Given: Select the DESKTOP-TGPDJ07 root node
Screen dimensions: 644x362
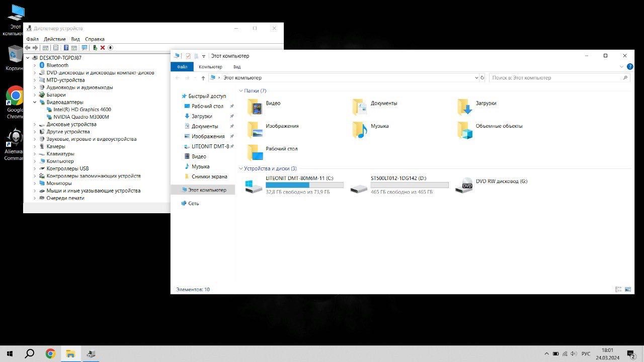Looking at the screenshot, I should 57,58.
